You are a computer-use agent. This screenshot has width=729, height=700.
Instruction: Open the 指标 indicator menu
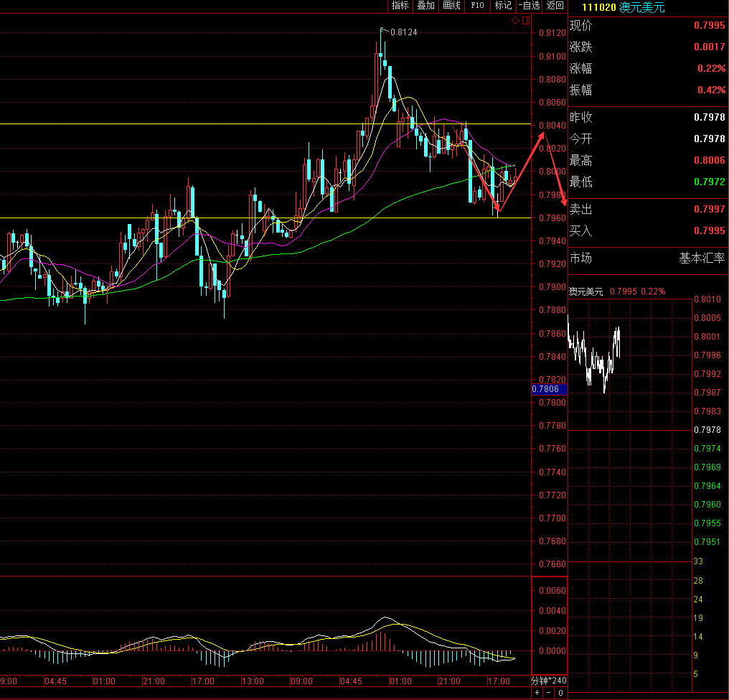(x=400, y=6)
